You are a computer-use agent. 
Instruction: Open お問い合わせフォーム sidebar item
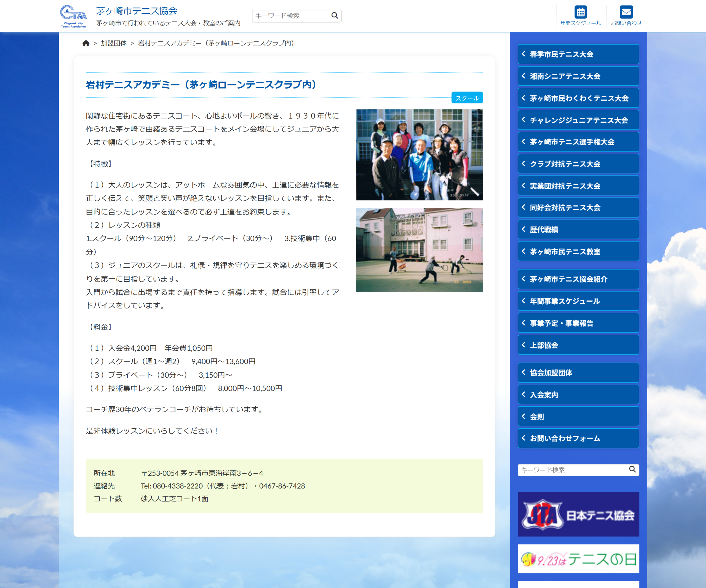click(x=578, y=438)
